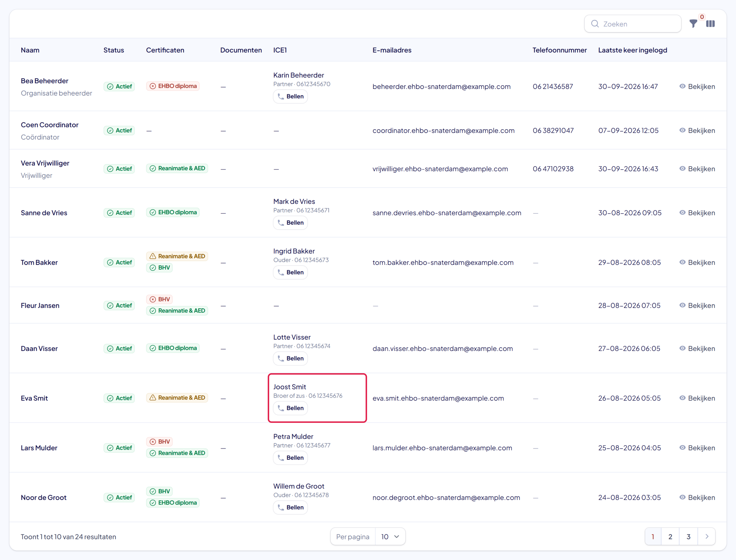Call Petra Mulder via Bellen
Screen dimensions: 736x560
click(290, 458)
